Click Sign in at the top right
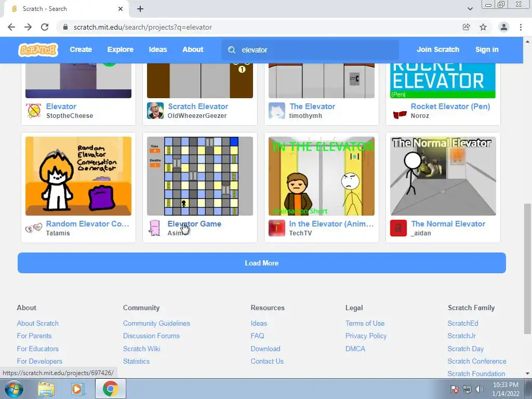The width and height of the screenshot is (532, 399). [x=487, y=49]
